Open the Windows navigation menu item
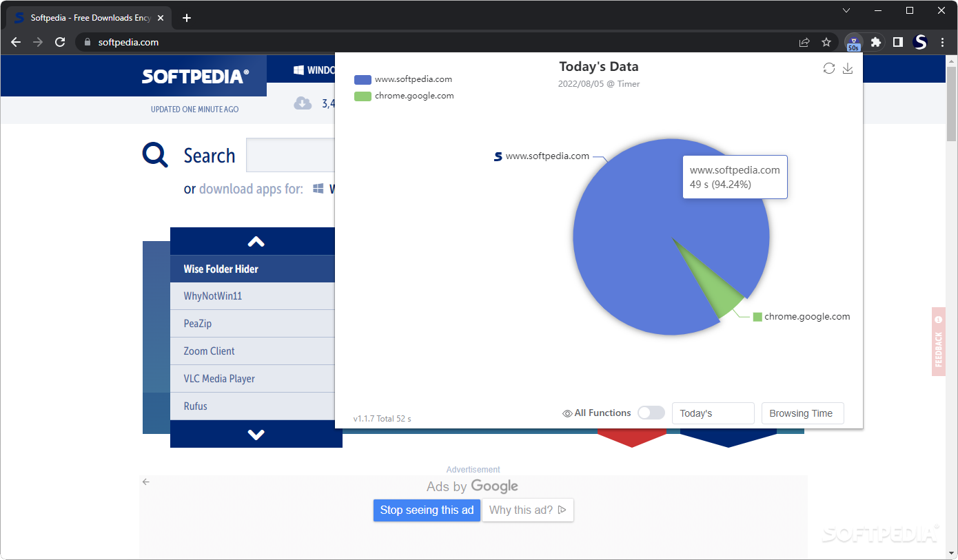The image size is (958, 560). (314, 70)
